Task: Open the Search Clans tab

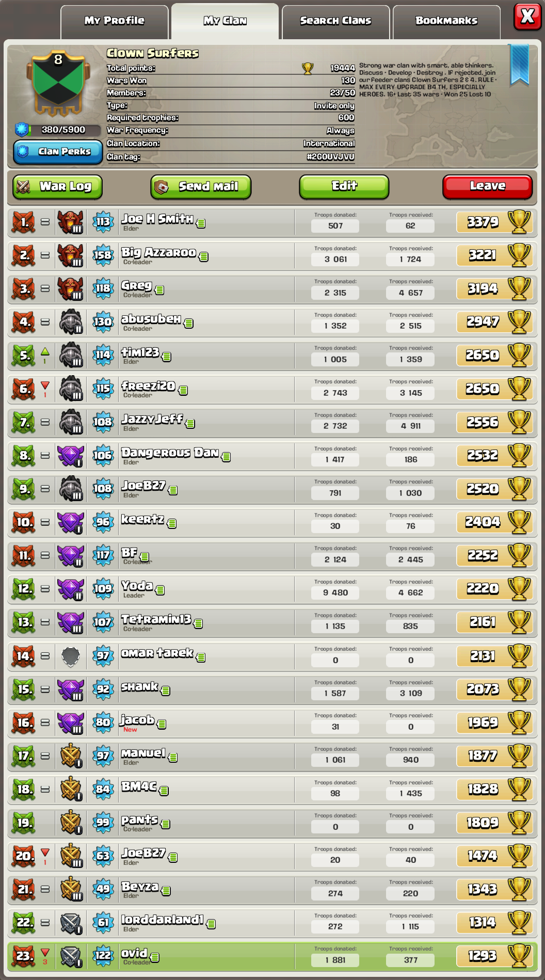Action: tap(336, 21)
